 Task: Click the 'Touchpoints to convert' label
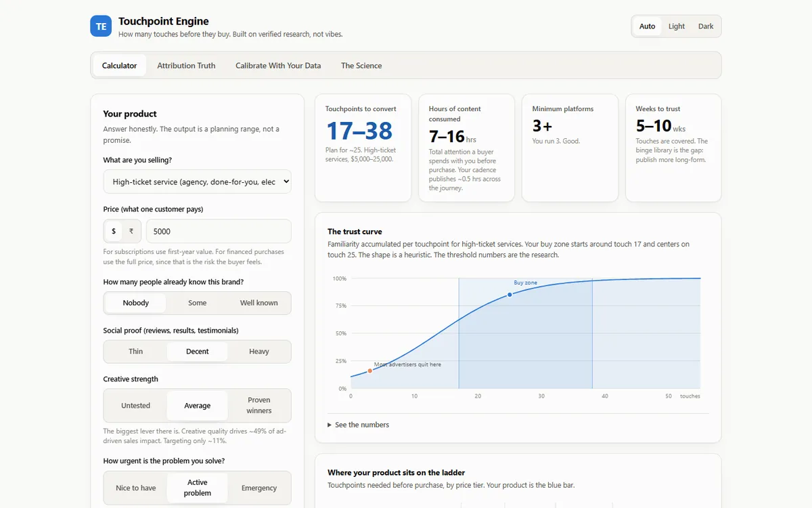361,108
